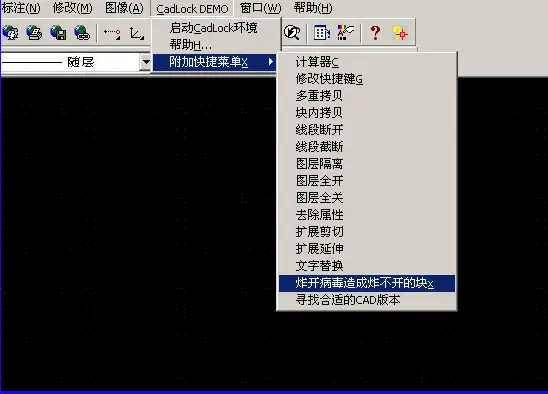Screen dimensions: 548x394
Task: Choose 启动CadLock环境 menu entry
Action: 214,28
